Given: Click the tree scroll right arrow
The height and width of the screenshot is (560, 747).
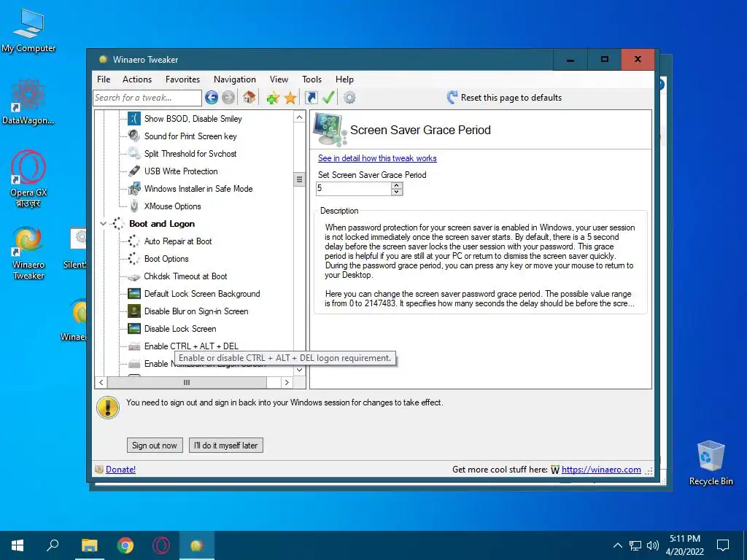Looking at the screenshot, I should [287, 382].
